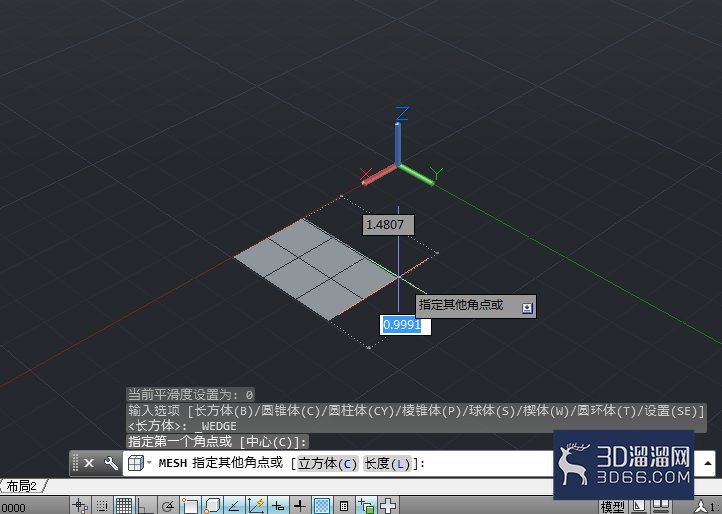Open options arrow in 指定其他角点或 tooltip
The width and height of the screenshot is (722, 514).
point(527,308)
